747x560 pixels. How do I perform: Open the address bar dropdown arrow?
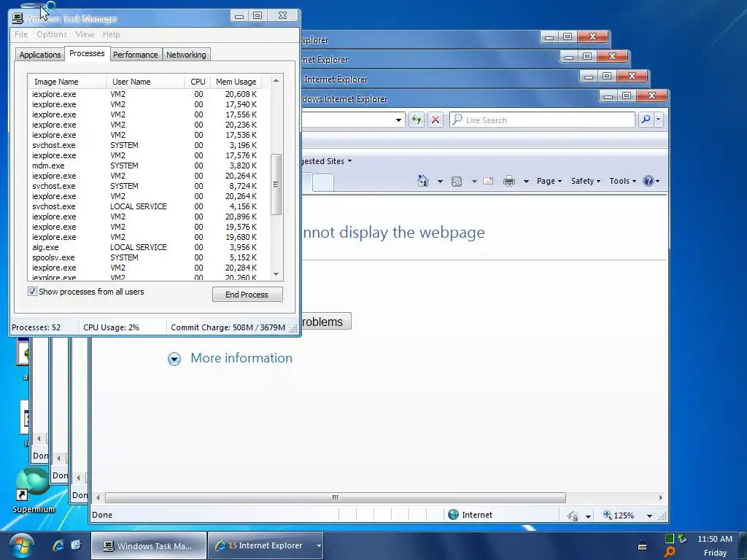[399, 120]
